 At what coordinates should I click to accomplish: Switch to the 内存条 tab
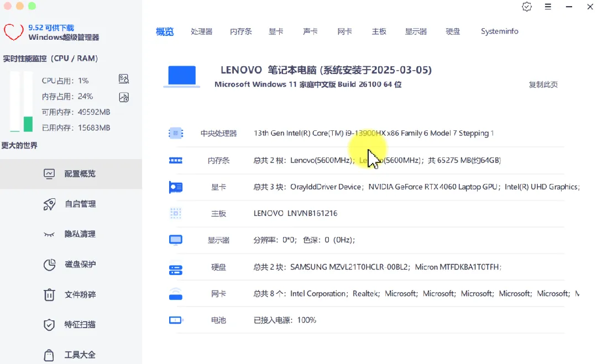click(241, 31)
